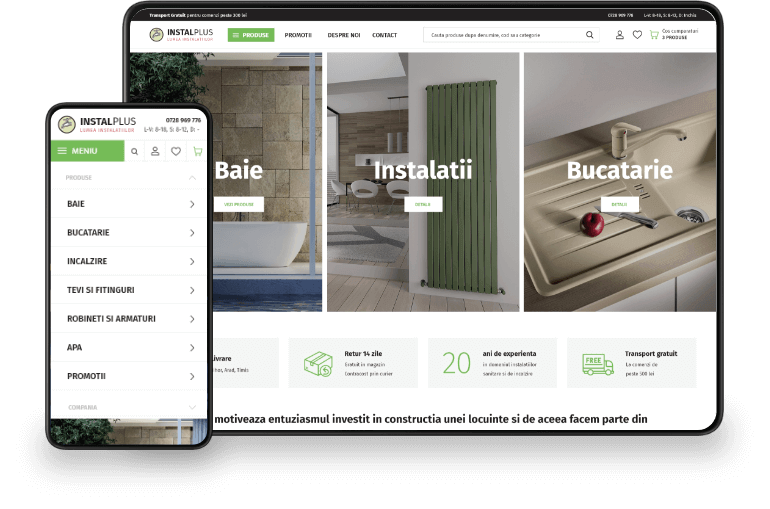The height and width of the screenshot is (509, 770).
Task: Tap the mobile account profile icon
Action: [155, 151]
